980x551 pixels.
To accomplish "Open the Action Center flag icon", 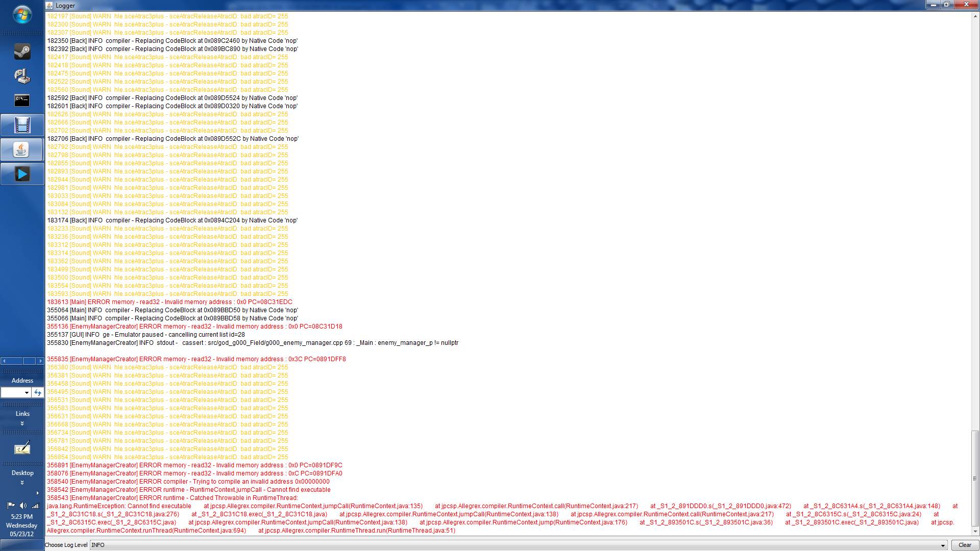I will [x=11, y=506].
